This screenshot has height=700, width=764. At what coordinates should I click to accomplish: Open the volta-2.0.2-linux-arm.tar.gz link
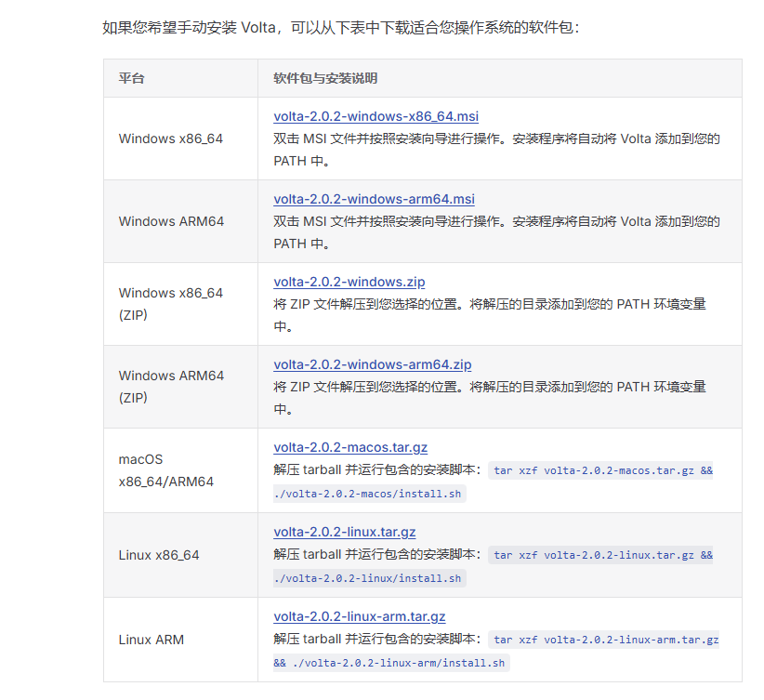pyautogui.click(x=359, y=617)
